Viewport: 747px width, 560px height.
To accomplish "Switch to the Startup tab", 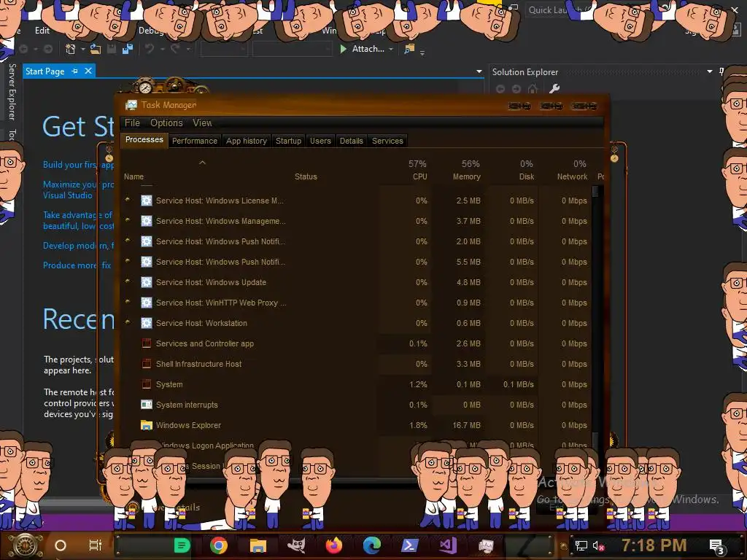I will click(x=288, y=141).
